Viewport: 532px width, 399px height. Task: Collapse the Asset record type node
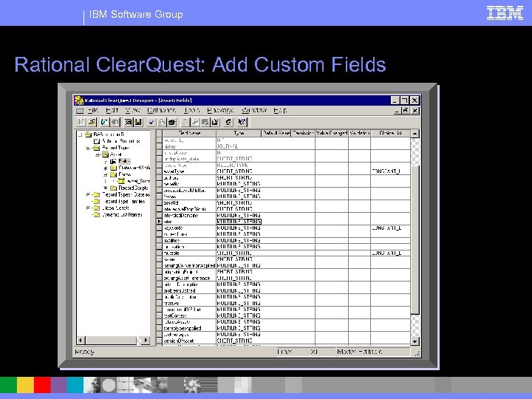(x=97, y=154)
